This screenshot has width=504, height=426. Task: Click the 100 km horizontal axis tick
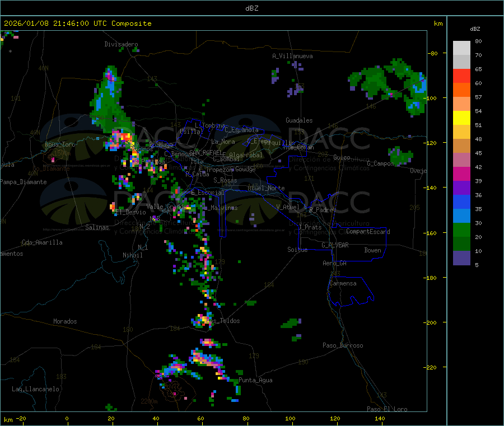[x=290, y=418]
